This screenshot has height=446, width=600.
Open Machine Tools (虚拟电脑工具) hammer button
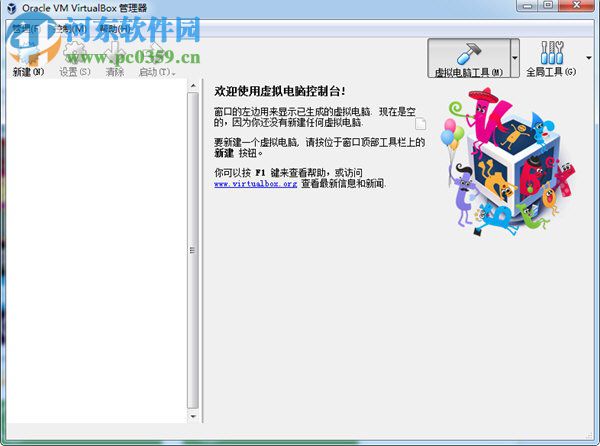(469, 58)
